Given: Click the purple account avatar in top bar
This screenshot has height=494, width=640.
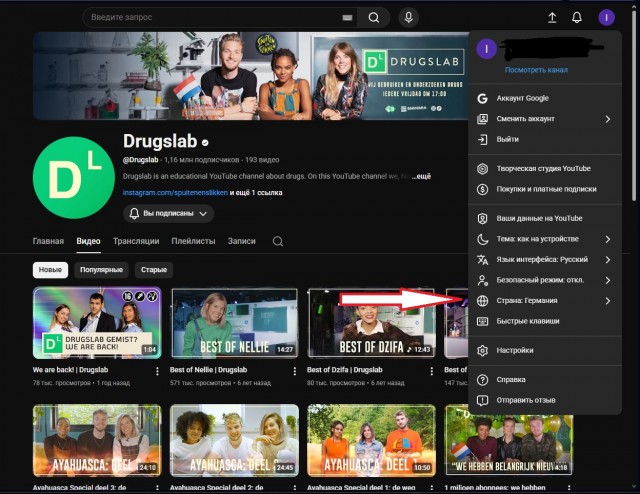Looking at the screenshot, I should (x=606, y=18).
